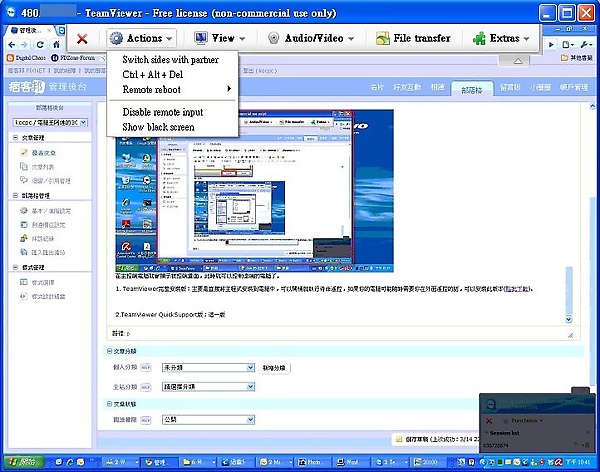Collapse the TeamViewer toolbar with up arrow

517,61
